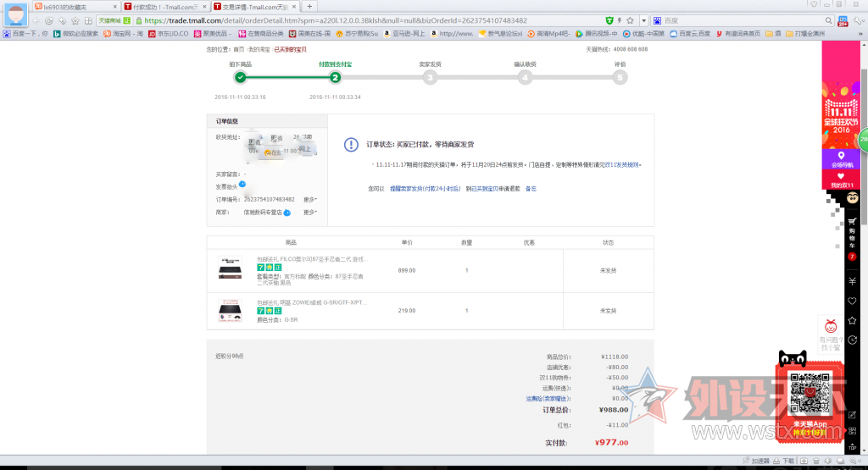Expand the address bar history dropdown arrow
The width and height of the screenshot is (868, 470).
[x=643, y=20]
